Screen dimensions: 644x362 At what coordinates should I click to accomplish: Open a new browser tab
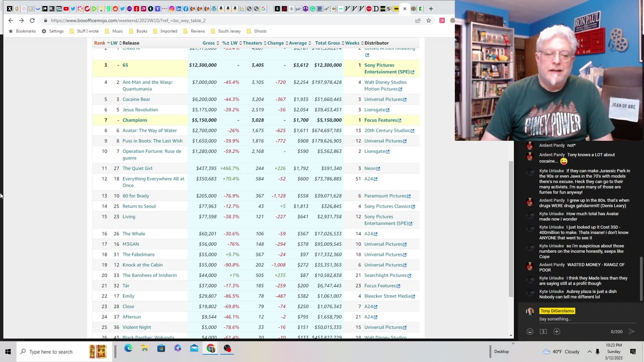[x=431, y=9]
